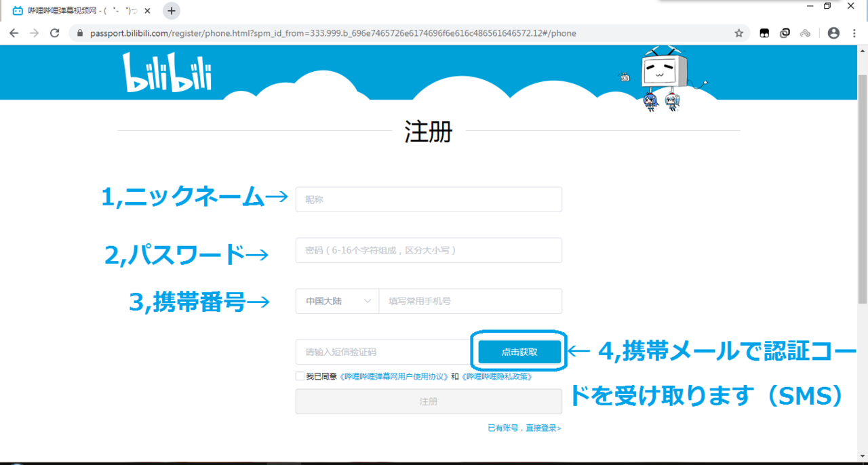Open the Chrome profile avatar icon
868x465 pixels.
coord(833,33)
